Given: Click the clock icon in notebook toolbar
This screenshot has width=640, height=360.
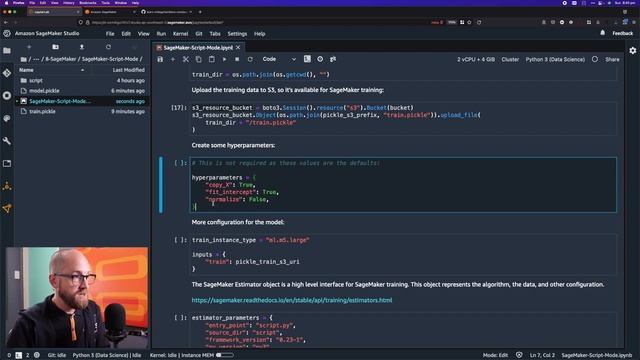Looking at the screenshot, I should pos(320,59).
